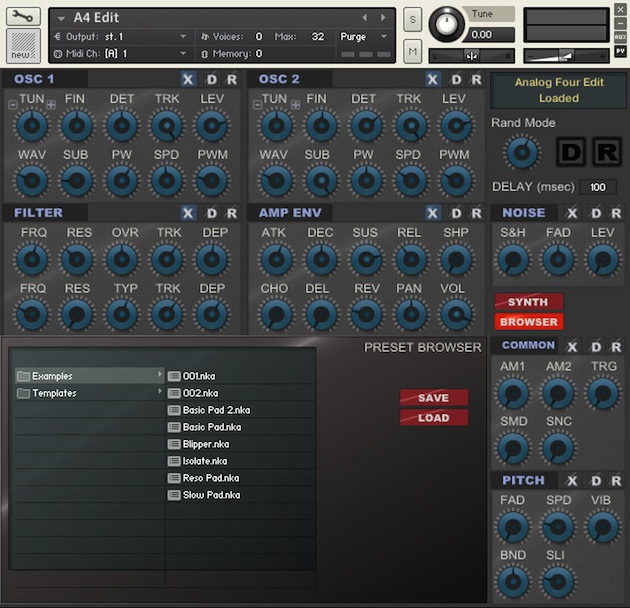Click the AMP ENV R randomize icon
The image size is (630, 608).
point(477,213)
